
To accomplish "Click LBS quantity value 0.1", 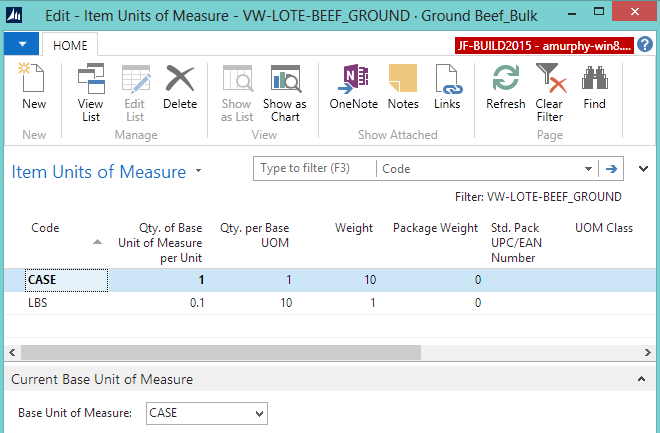I will [x=197, y=303].
